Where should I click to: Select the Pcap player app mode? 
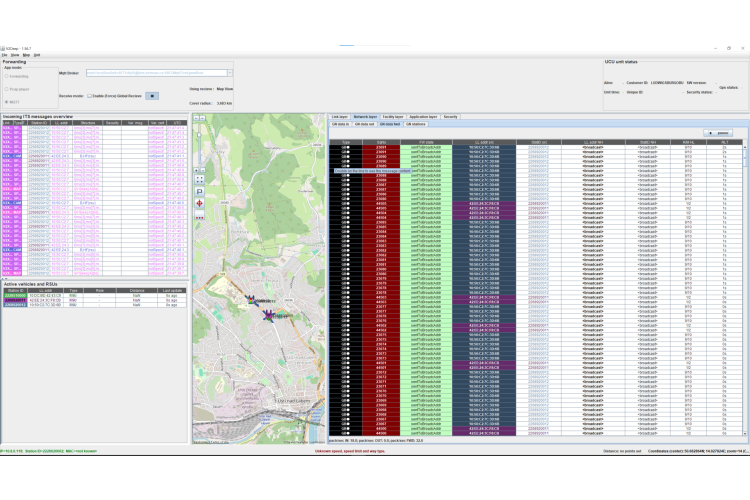(x=7, y=89)
